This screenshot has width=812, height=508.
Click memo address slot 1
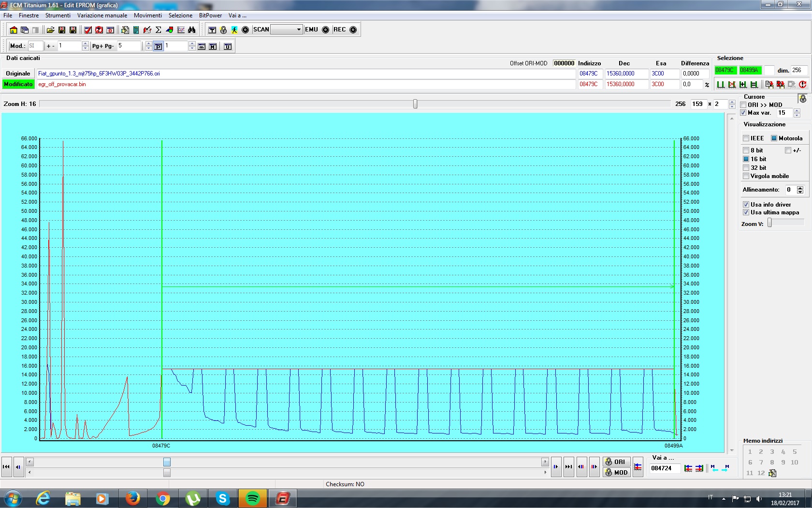(750, 452)
